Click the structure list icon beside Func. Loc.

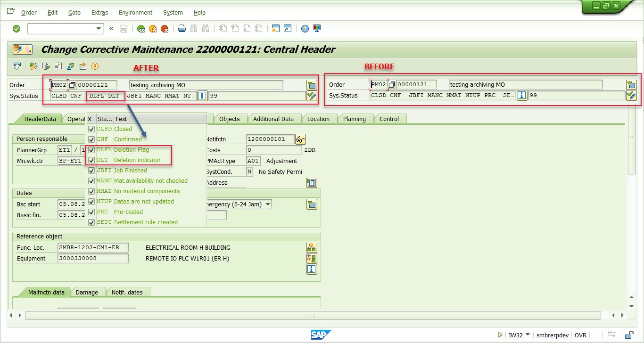click(x=311, y=247)
